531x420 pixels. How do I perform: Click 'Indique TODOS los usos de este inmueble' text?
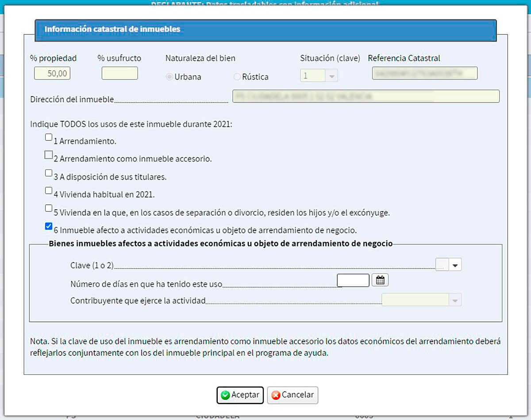(131, 124)
